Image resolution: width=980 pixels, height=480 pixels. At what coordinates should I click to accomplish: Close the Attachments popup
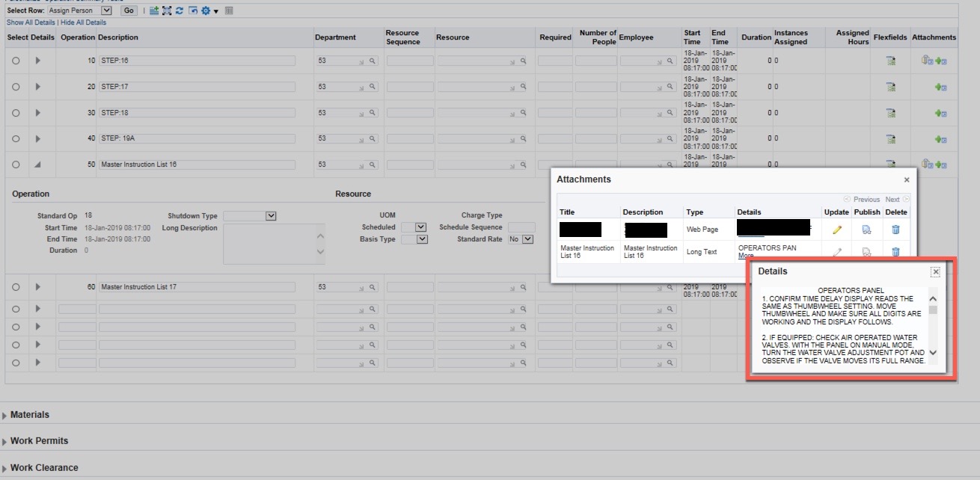(x=907, y=180)
